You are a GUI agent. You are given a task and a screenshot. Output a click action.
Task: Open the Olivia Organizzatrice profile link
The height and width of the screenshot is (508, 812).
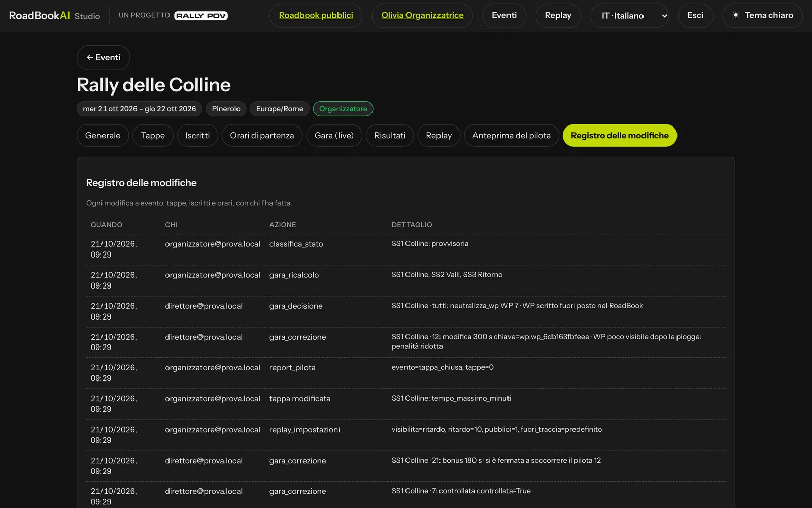[x=422, y=16]
